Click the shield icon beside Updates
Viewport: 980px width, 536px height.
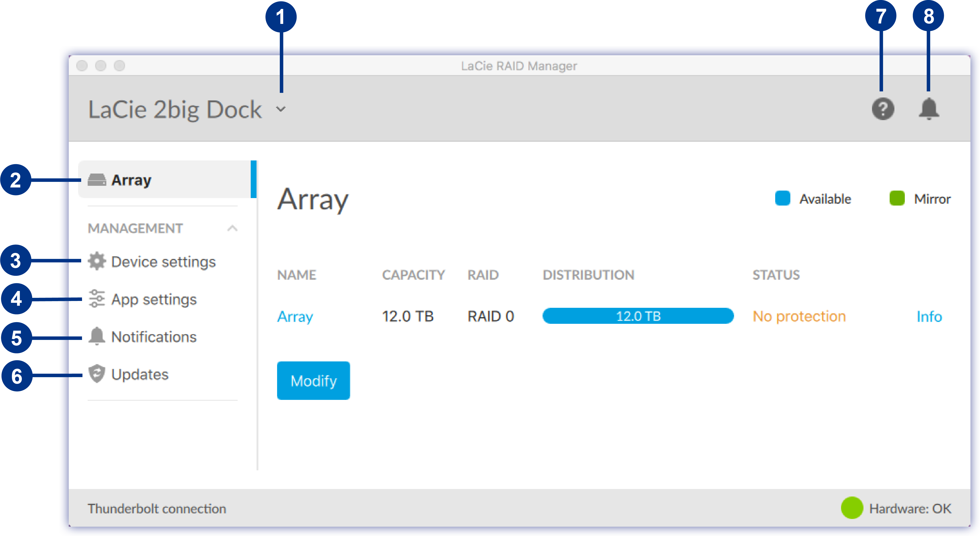tap(97, 374)
